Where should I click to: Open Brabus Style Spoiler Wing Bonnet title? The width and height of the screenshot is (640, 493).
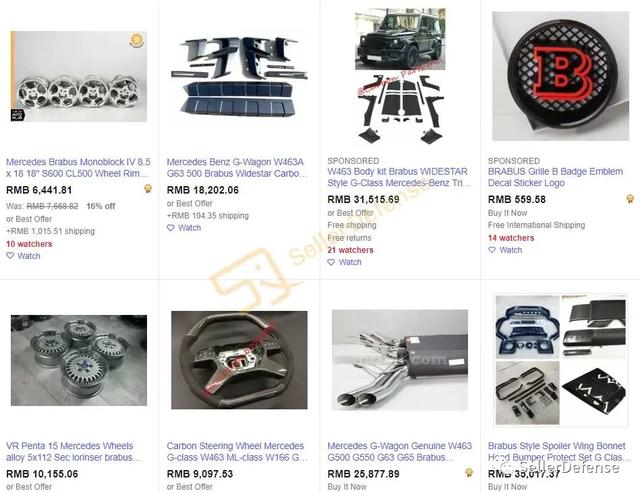click(x=558, y=452)
